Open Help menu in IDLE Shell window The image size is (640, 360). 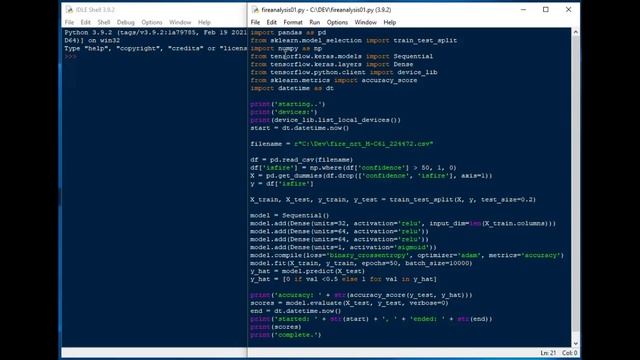click(x=204, y=22)
